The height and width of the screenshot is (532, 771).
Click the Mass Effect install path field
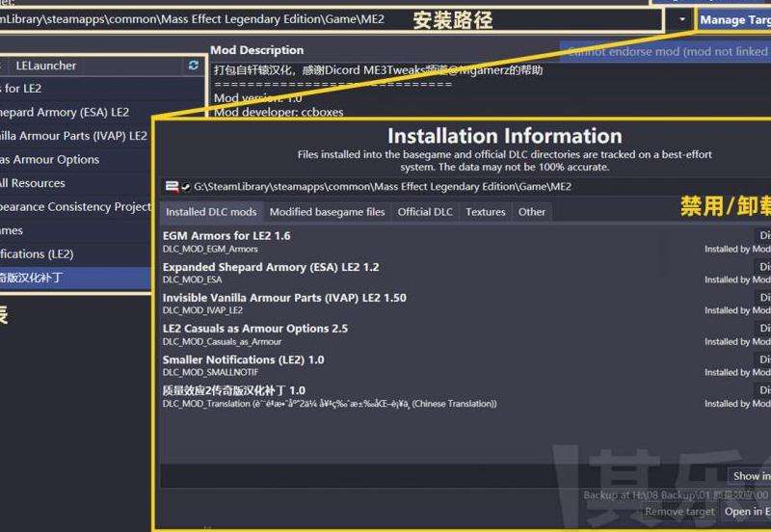click(331, 19)
